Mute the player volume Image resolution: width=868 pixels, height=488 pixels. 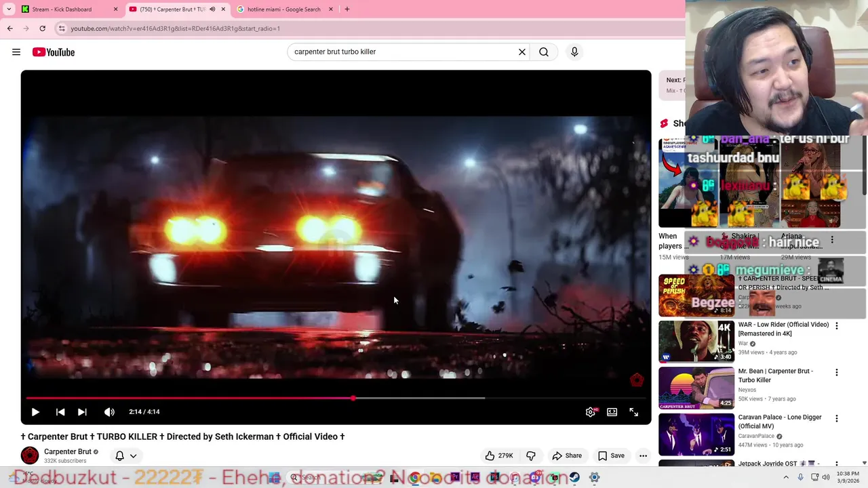(x=109, y=411)
